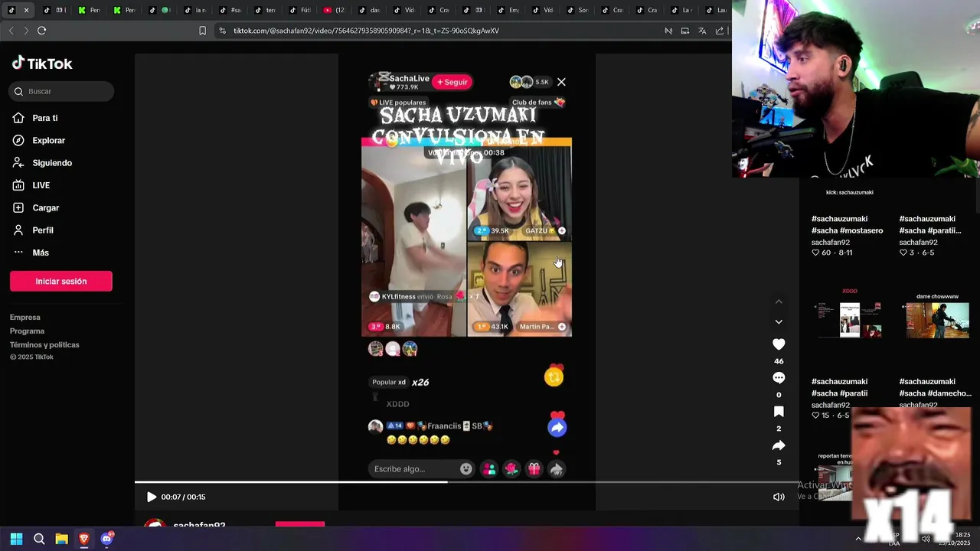Open Discord from the taskbar

pyautogui.click(x=106, y=539)
